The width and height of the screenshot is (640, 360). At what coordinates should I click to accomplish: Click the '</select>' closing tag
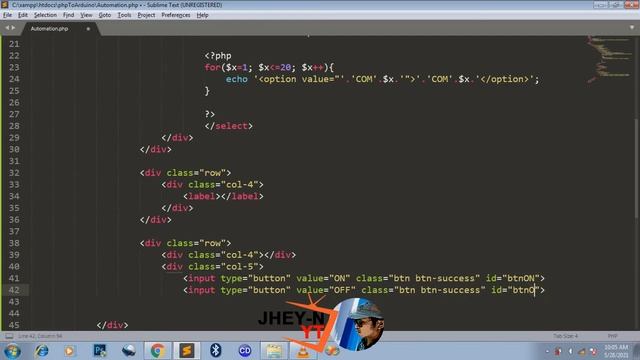tap(229, 126)
